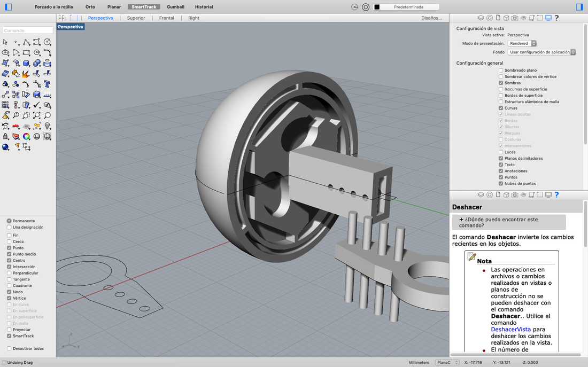The width and height of the screenshot is (588, 367).
Task: Click monitor display icon in lower sidebar
Action: tap(548, 194)
